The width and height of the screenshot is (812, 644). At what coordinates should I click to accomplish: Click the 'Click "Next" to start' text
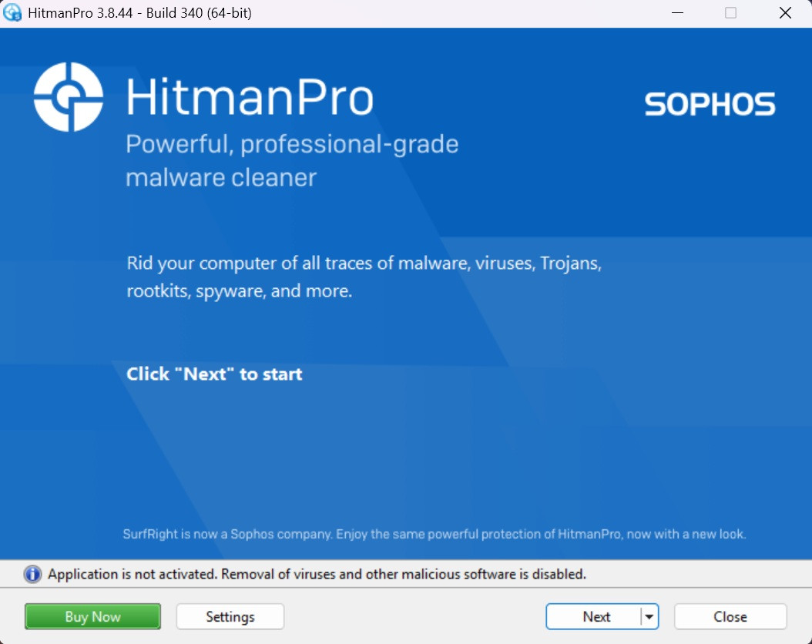pos(214,374)
